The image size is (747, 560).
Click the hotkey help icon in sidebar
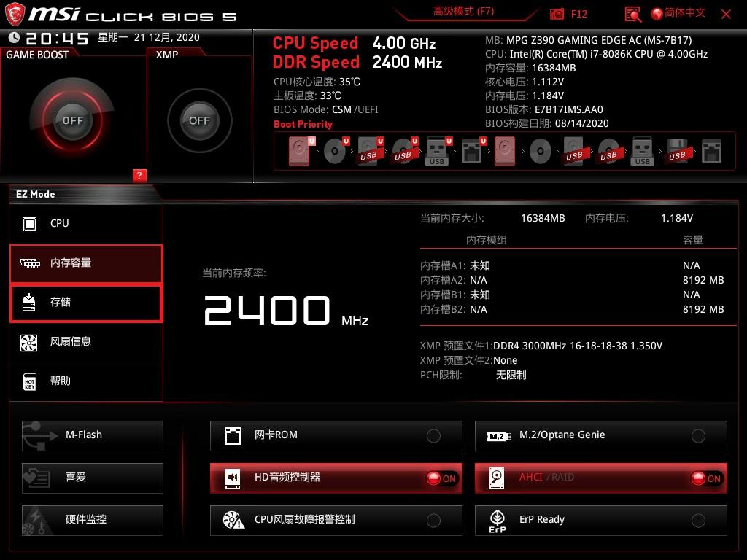(x=29, y=381)
